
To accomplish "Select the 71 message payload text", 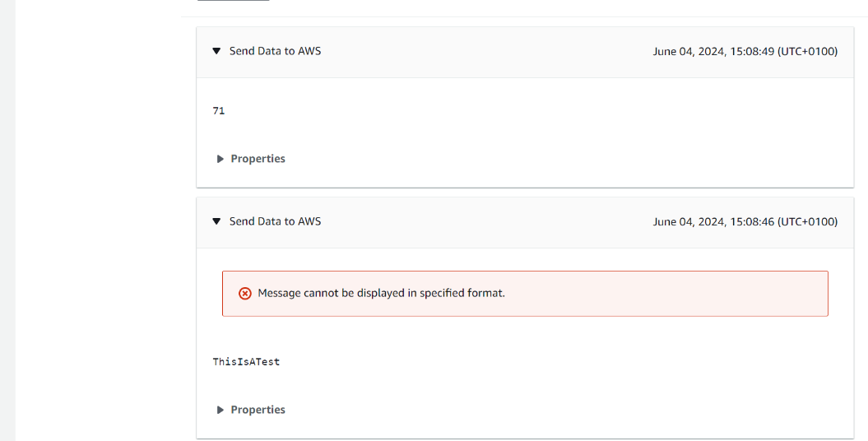I will pyautogui.click(x=219, y=110).
